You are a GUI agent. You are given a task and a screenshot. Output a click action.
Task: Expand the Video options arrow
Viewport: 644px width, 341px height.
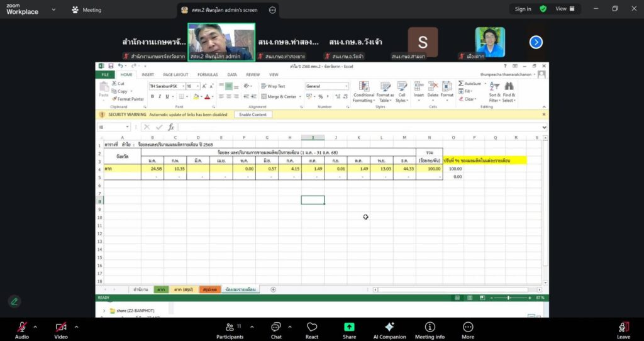tap(76, 327)
